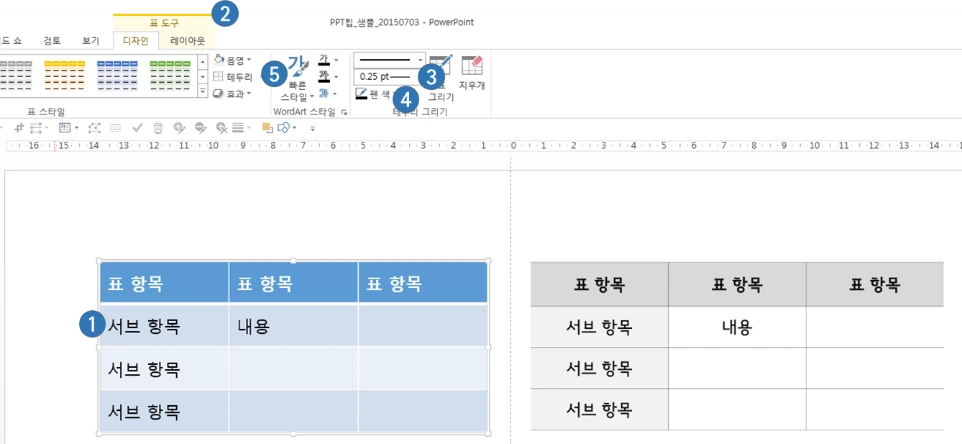Expand the text effects dropdown arrow
Screen dimensions: 962x444
click(336, 93)
